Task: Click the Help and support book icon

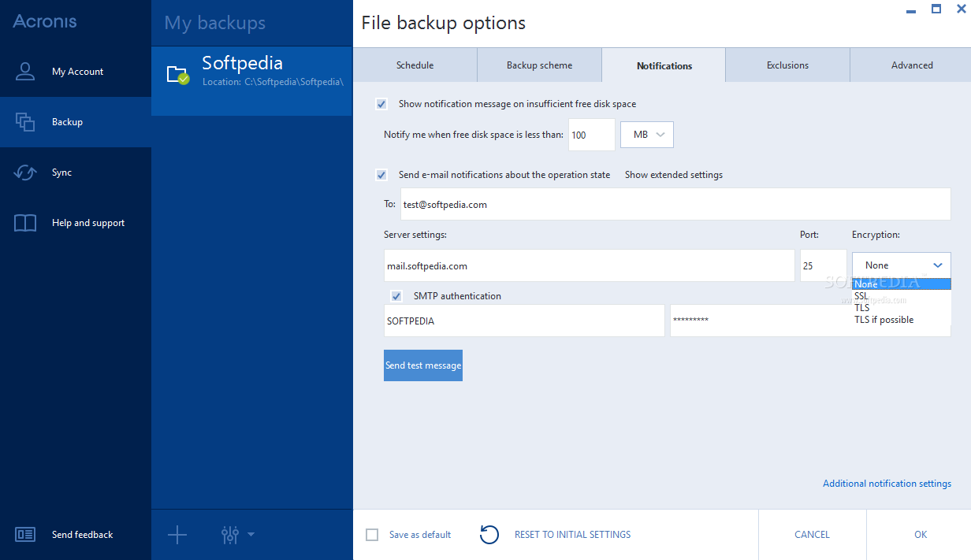Action: [25, 223]
